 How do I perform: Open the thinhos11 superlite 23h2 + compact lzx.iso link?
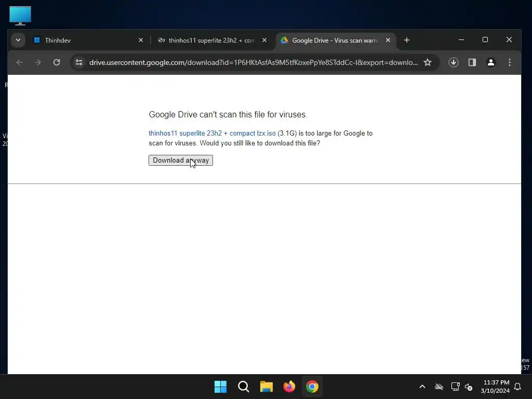212,134
